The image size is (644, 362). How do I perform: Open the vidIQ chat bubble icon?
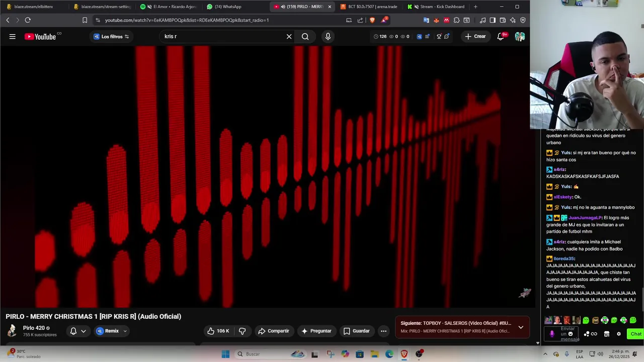(x=446, y=36)
